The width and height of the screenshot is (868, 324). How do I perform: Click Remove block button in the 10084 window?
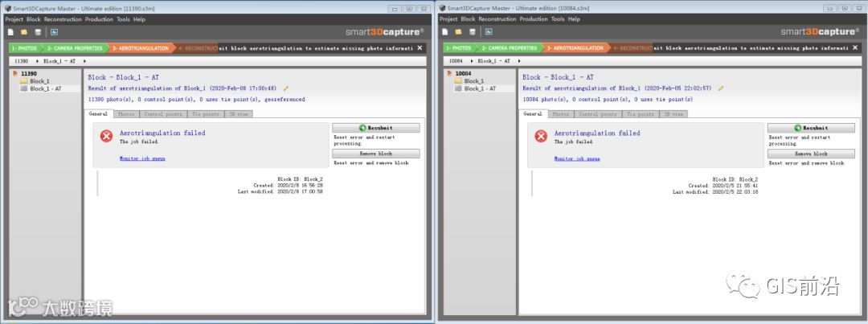[x=811, y=154]
